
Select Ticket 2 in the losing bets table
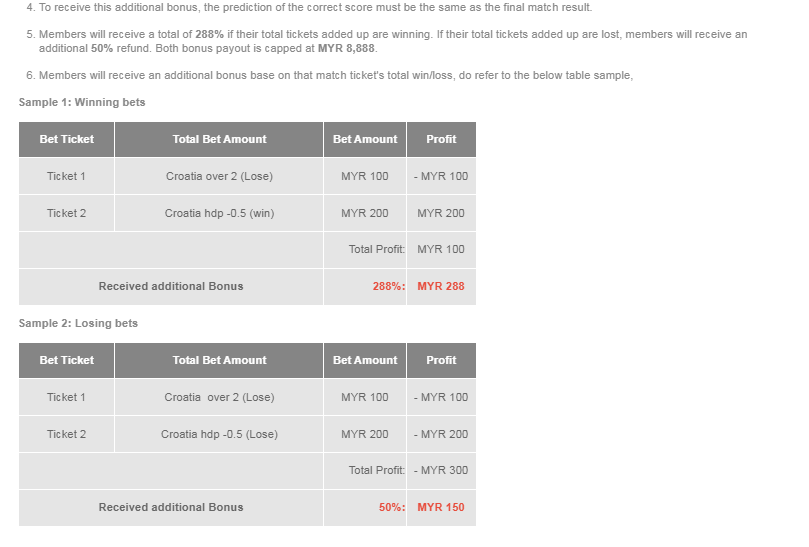(67, 434)
